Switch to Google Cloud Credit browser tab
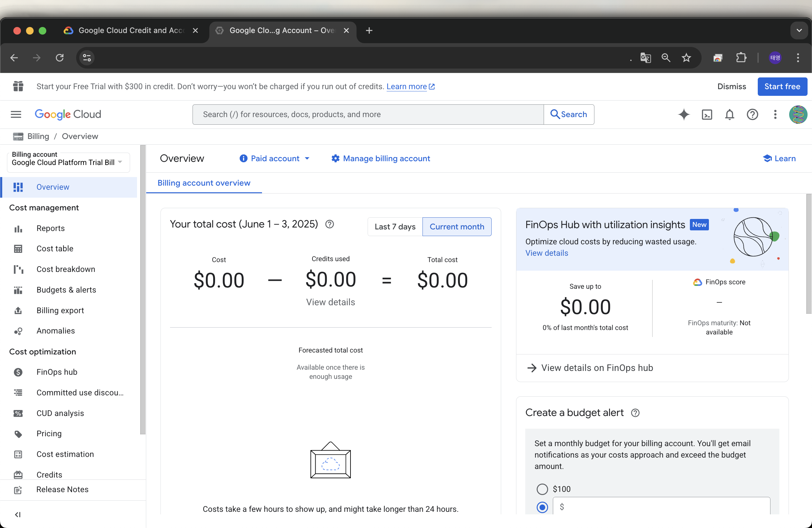 pos(131,30)
